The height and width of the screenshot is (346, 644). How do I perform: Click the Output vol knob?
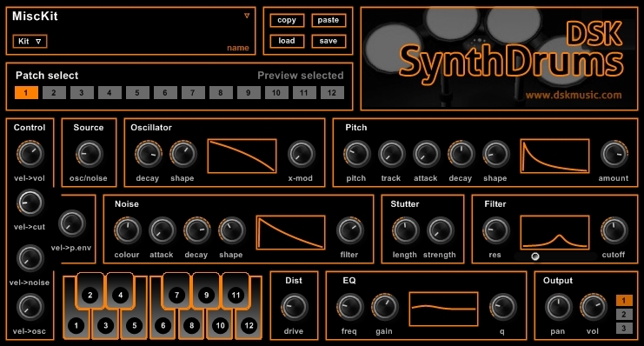[593, 307]
